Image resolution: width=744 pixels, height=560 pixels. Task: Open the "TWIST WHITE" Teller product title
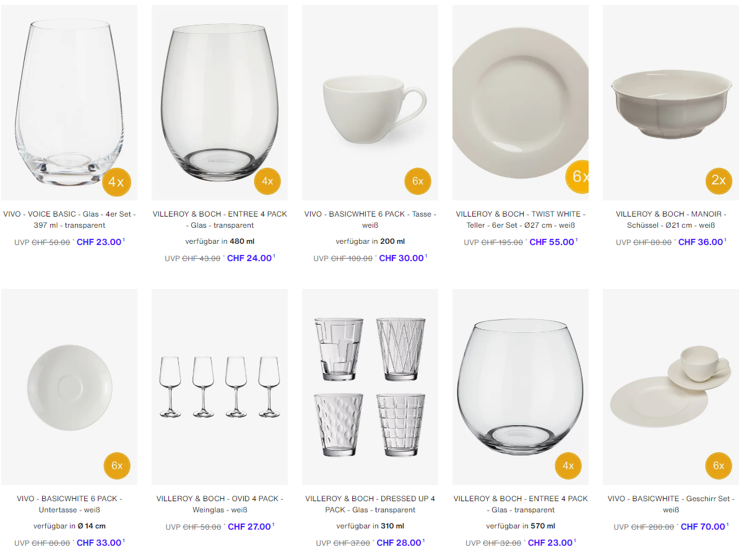(521, 220)
